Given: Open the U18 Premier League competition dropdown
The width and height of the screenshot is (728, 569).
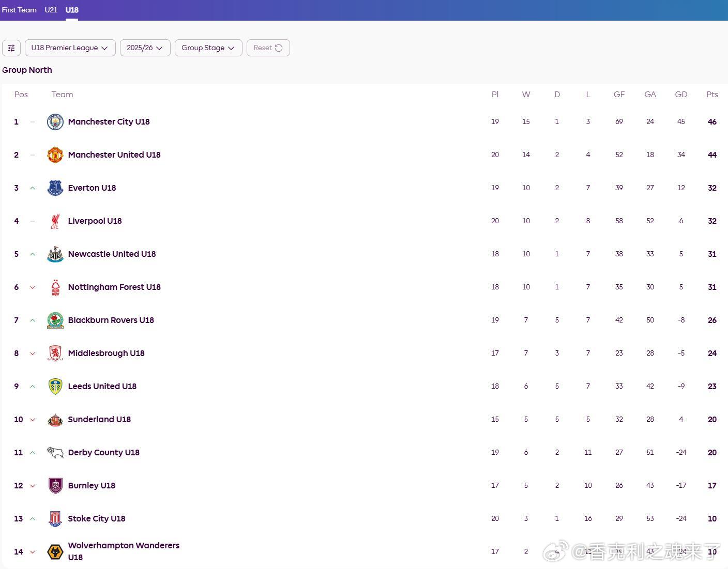Looking at the screenshot, I should point(70,48).
